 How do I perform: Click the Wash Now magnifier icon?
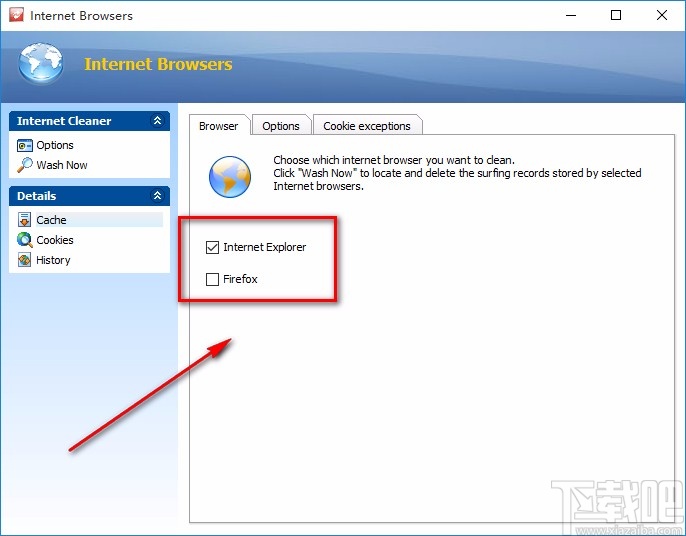[x=24, y=165]
